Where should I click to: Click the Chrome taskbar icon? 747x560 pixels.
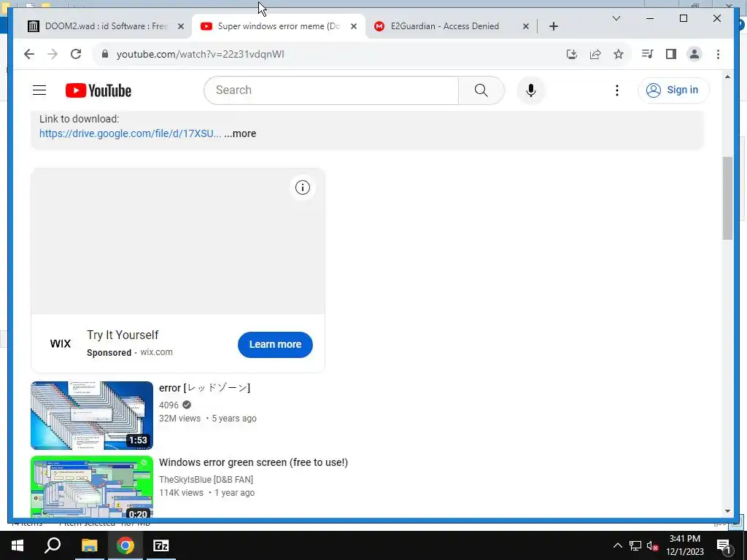[x=125, y=545]
